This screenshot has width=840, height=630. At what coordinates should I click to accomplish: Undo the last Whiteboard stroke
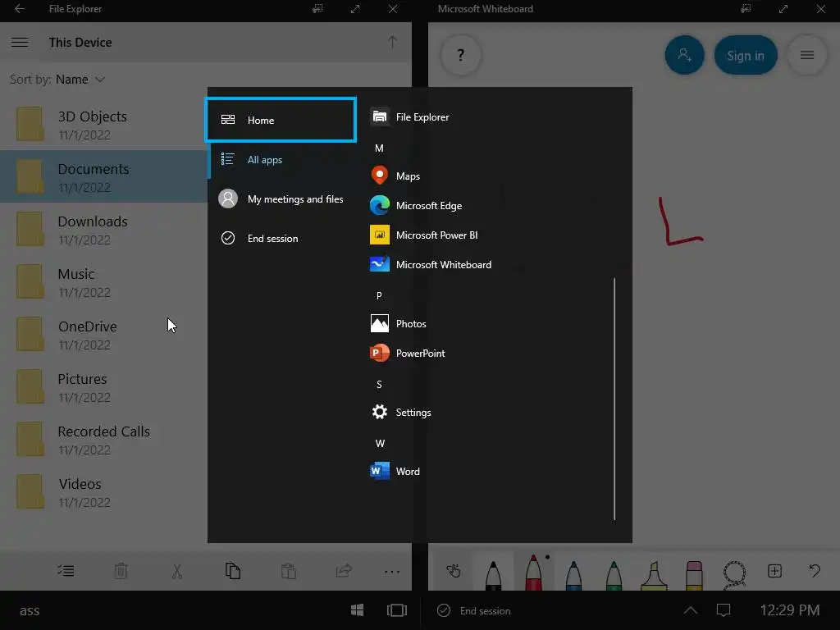point(815,571)
